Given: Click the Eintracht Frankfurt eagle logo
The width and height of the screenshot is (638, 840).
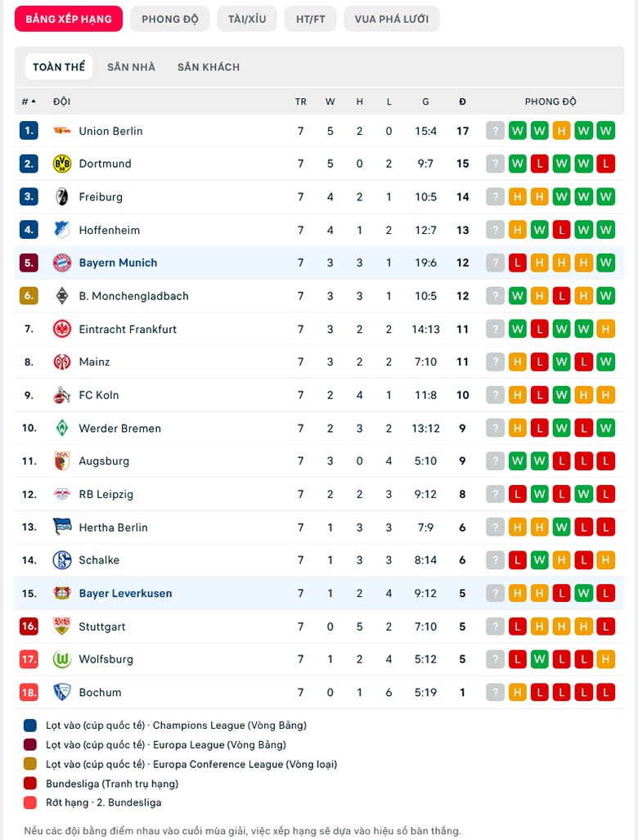Looking at the screenshot, I should (62, 329).
